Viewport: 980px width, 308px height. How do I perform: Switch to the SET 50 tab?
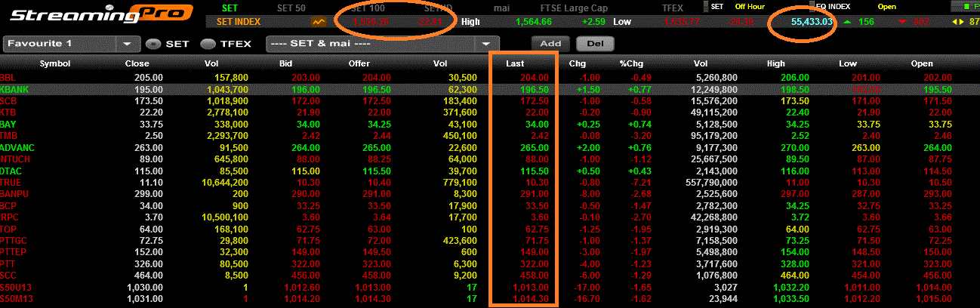click(x=292, y=8)
